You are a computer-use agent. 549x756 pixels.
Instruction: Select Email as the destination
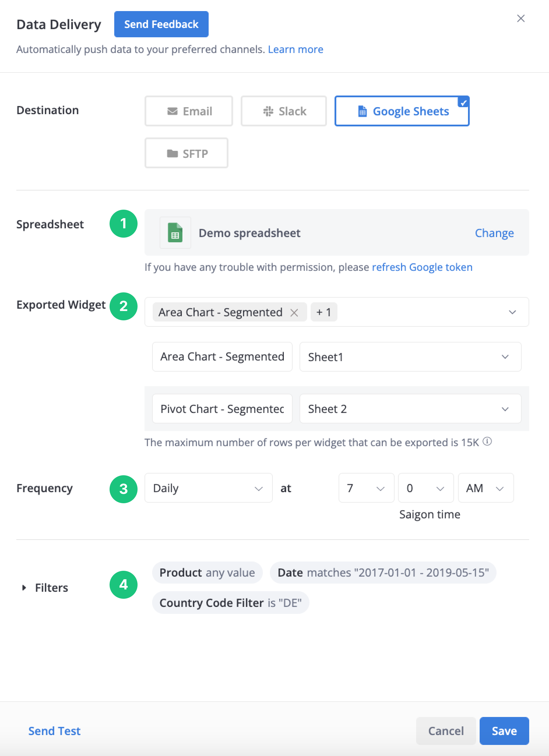click(x=189, y=111)
